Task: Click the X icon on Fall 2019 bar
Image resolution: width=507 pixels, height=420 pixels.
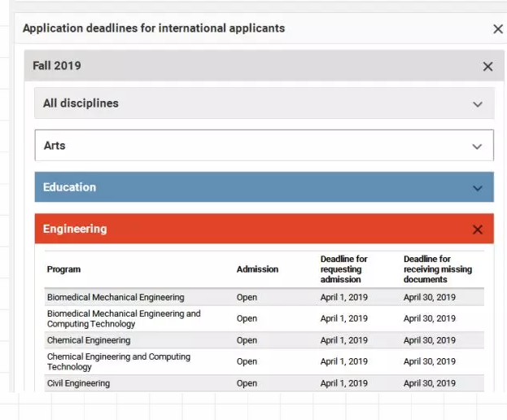Action: 487,67
